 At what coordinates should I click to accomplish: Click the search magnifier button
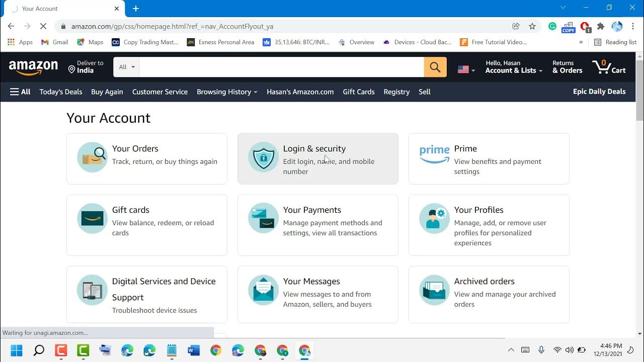coord(435,67)
